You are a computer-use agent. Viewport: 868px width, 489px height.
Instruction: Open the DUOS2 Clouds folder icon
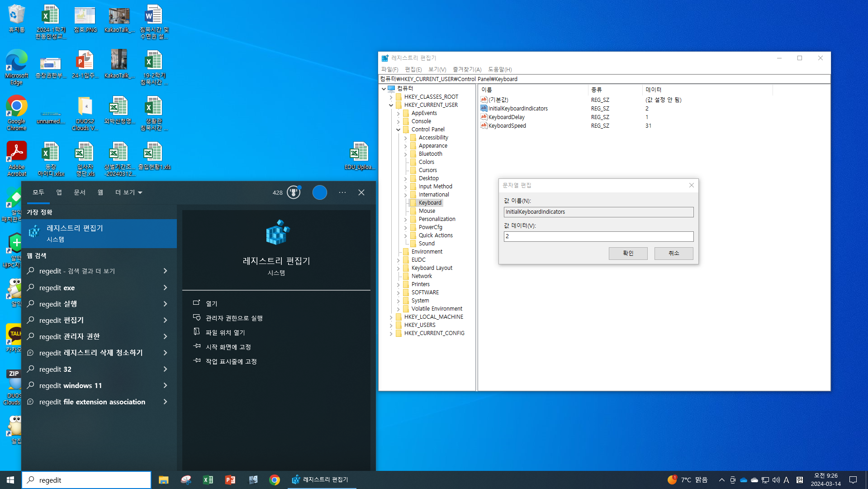(x=85, y=113)
